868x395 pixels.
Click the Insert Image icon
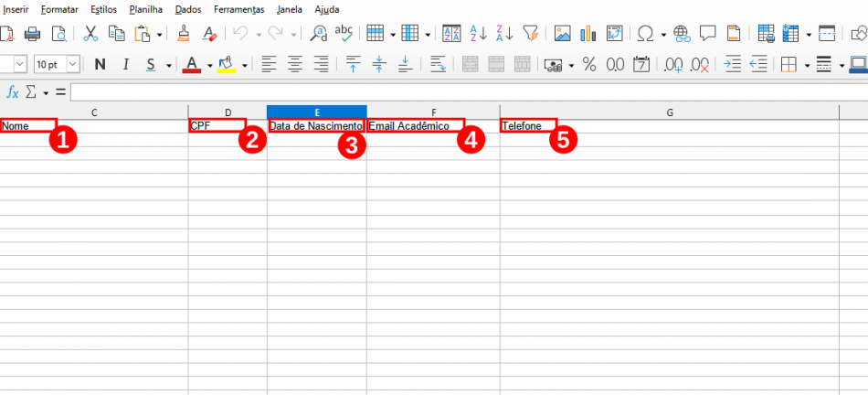click(x=563, y=34)
